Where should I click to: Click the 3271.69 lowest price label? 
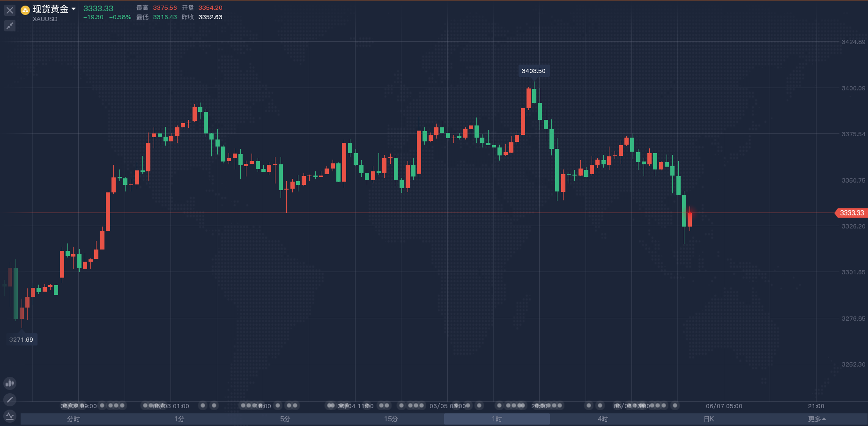[x=22, y=339]
